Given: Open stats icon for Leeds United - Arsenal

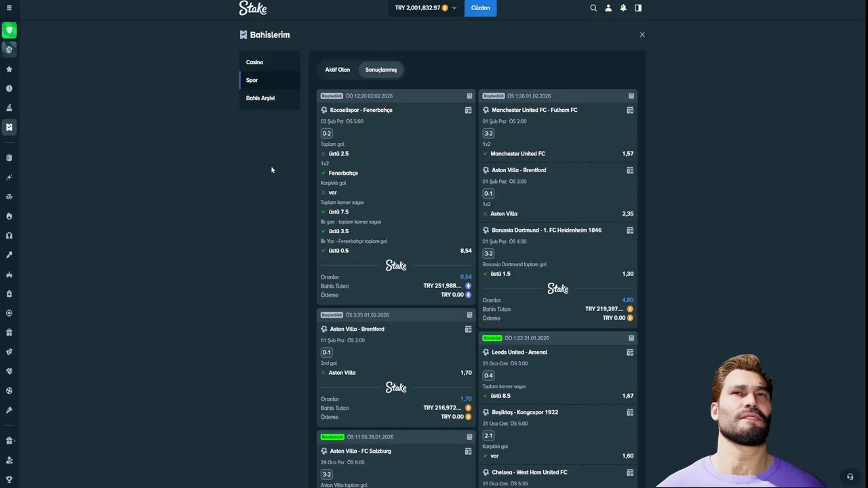Looking at the screenshot, I should (630, 352).
